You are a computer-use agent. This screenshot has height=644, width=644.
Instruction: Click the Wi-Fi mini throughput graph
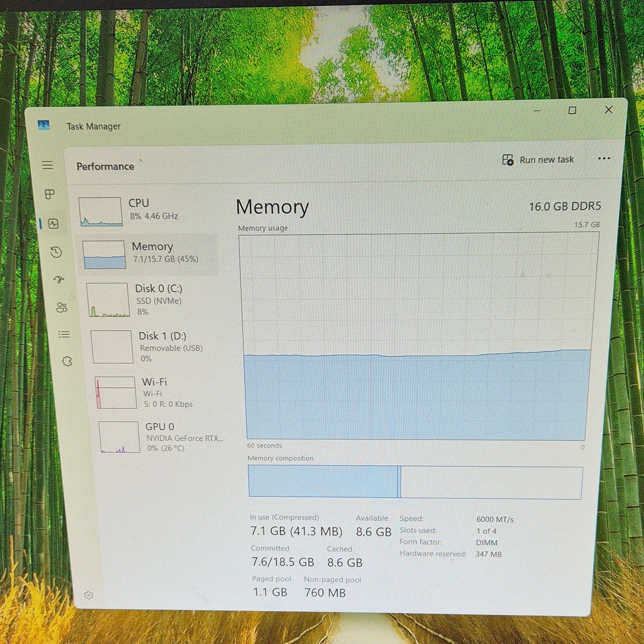(x=115, y=392)
